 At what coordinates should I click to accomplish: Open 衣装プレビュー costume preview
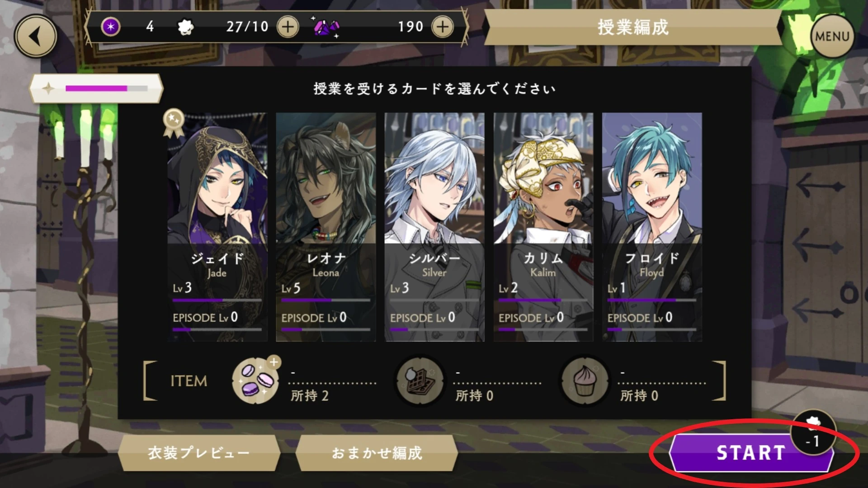(x=199, y=453)
